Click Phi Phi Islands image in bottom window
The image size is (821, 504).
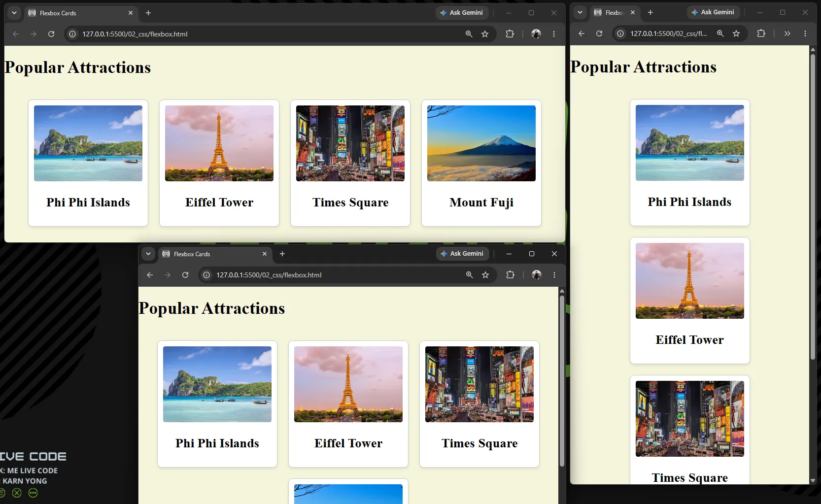(217, 384)
